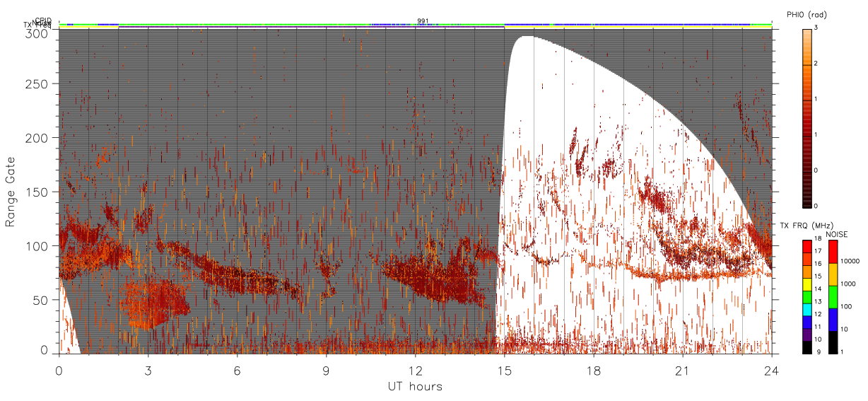
Task: Click the "1000" noise legend label
Action: pyautogui.click(x=848, y=284)
